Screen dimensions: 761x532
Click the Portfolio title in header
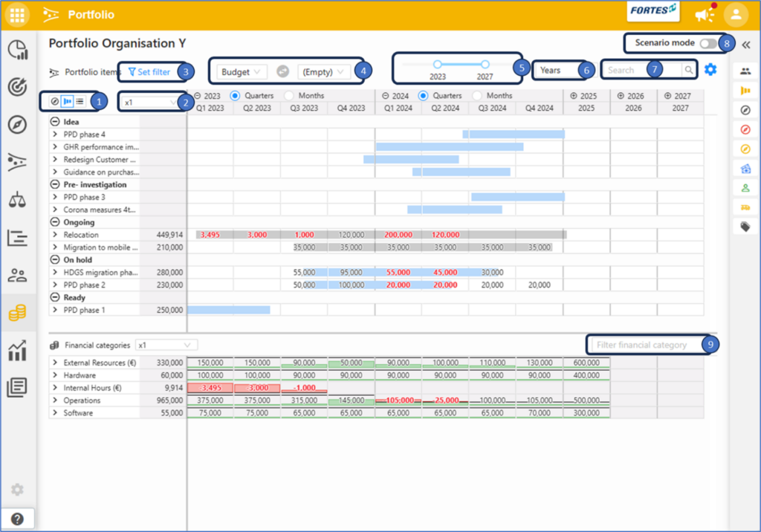[x=91, y=15]
